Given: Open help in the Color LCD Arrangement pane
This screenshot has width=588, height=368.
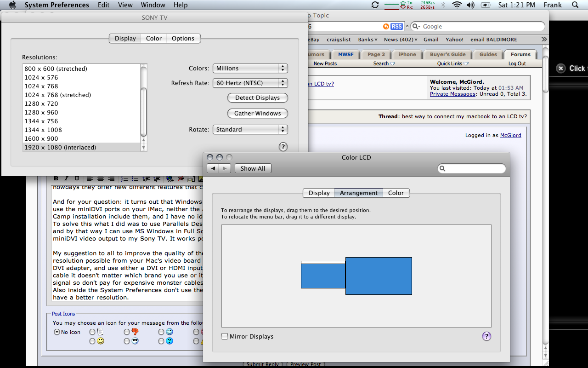Looking at the screenshot, I should tap(486, 336).
